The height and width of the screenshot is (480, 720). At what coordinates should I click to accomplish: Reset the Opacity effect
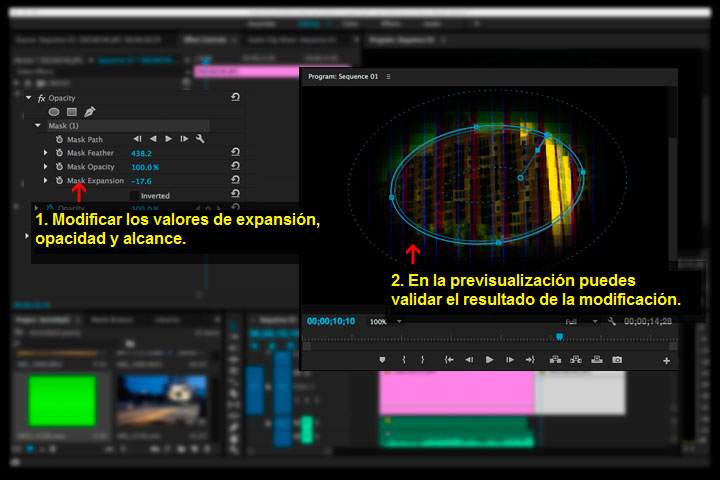coord(236,97)
